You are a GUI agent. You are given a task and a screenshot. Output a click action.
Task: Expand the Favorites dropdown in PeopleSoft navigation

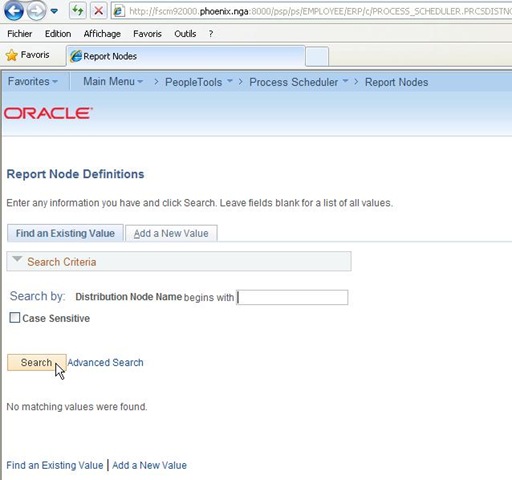click(x=33, y=82)
